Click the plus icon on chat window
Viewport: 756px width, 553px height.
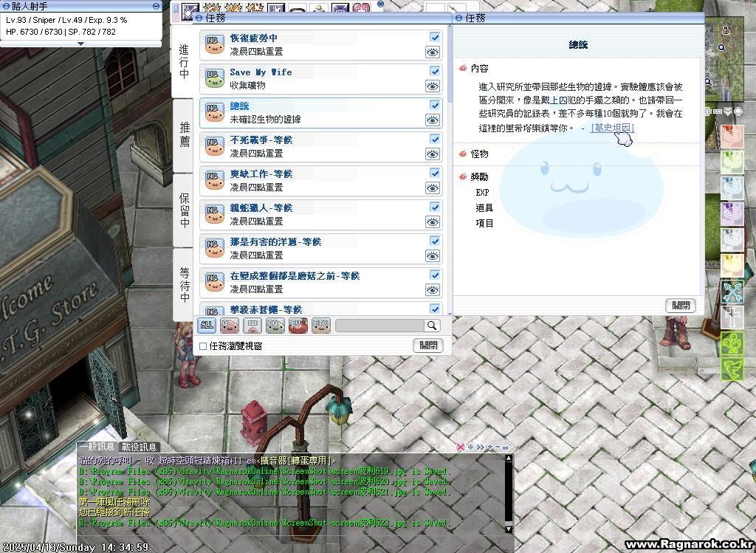pyautogui.click(x=490, y=447)
